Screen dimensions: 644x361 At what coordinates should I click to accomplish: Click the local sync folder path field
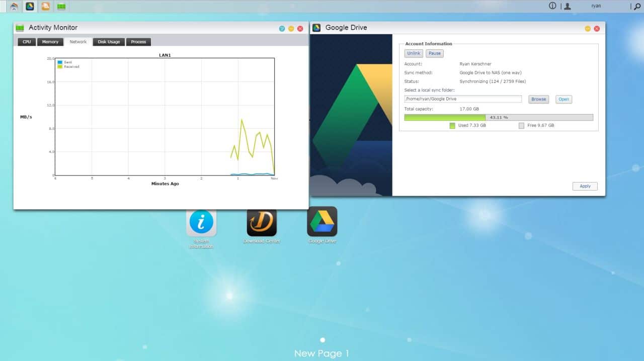[463, 99]
